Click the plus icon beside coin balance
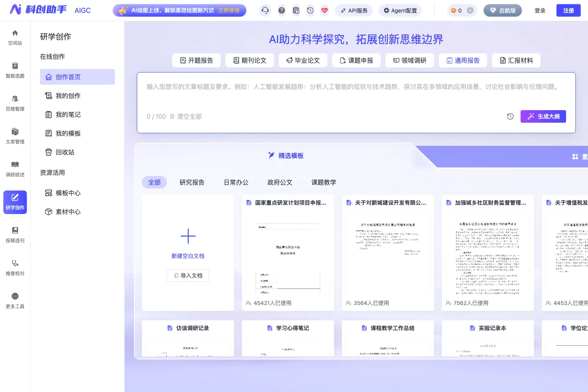 coord(470,11)
